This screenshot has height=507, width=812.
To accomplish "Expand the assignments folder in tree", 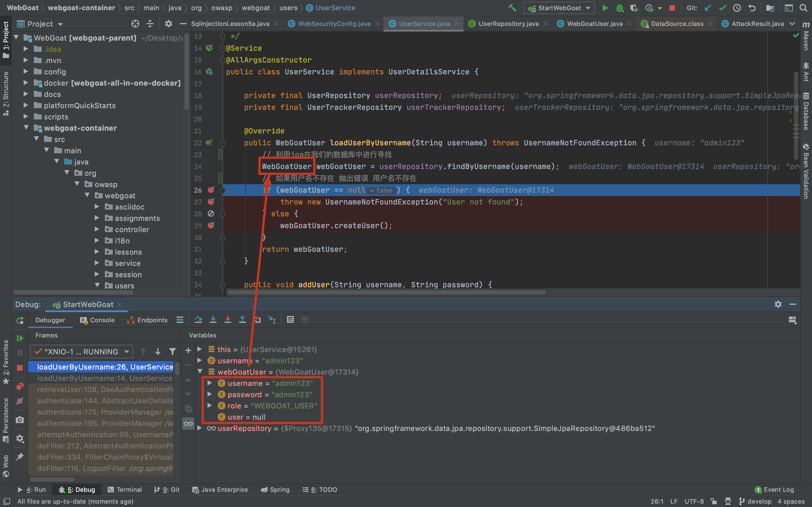I will point(97,218).
